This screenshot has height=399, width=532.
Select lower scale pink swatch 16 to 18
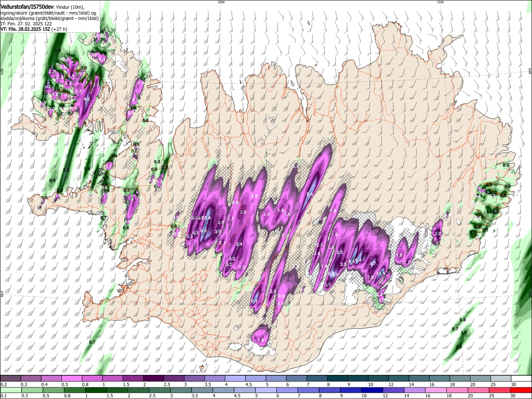[x=436, y=390]
